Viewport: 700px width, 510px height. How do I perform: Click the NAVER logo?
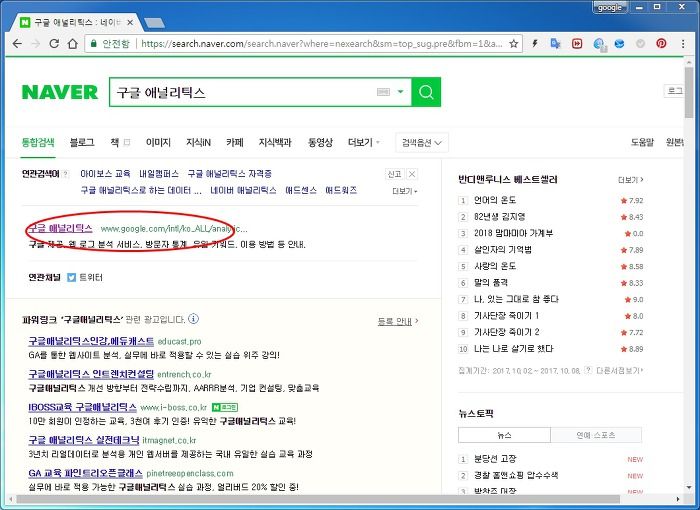60,92
